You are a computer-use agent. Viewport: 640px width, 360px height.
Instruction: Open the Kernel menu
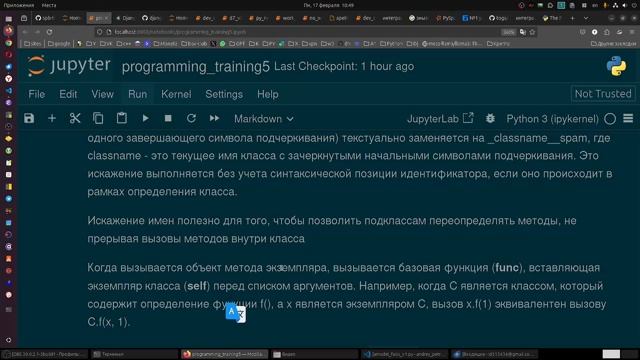pos(176,94)
